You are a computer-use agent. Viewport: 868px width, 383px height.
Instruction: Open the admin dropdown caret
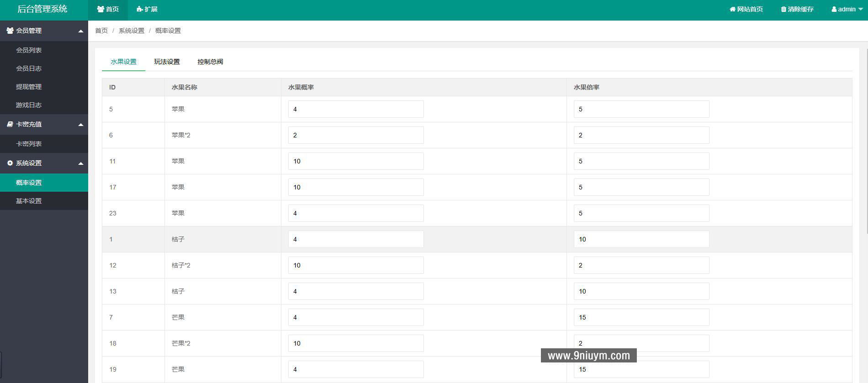(861, 9)
